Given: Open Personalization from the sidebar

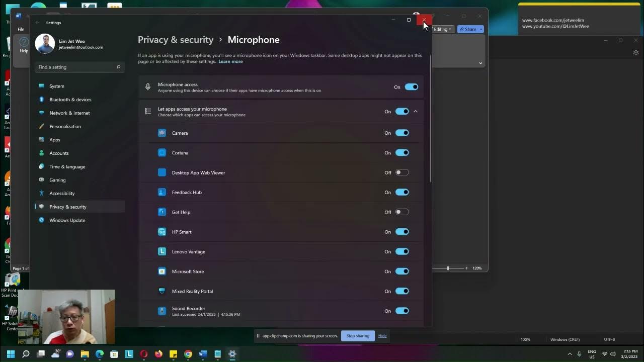Looking at the screenshot, I should pyautogui.click(x=79, y=126).
